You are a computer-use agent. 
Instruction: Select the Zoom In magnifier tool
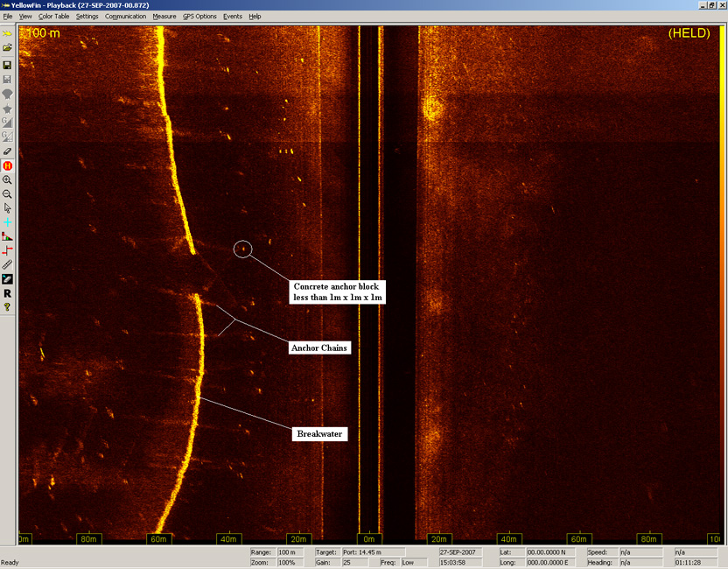click(x=7, y=181)
